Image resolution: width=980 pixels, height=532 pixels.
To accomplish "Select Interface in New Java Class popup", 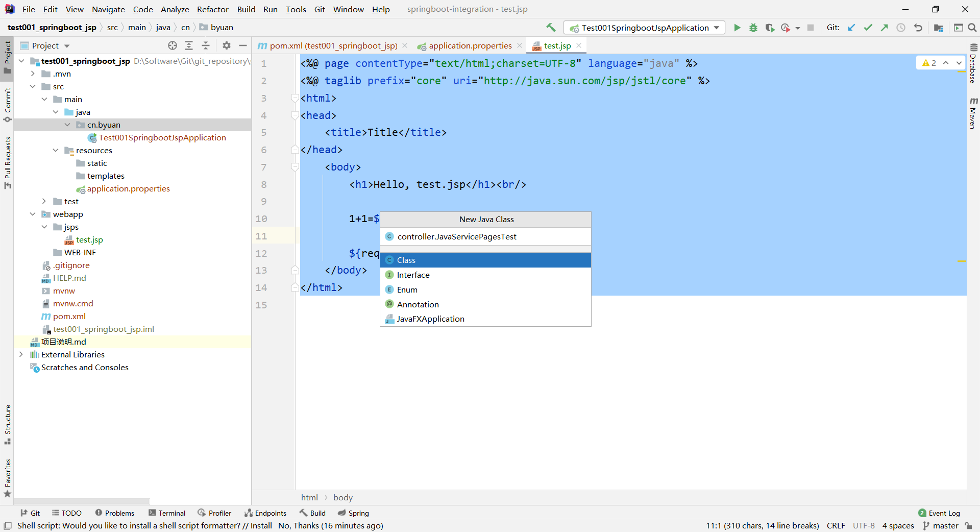I will [485, 275].
